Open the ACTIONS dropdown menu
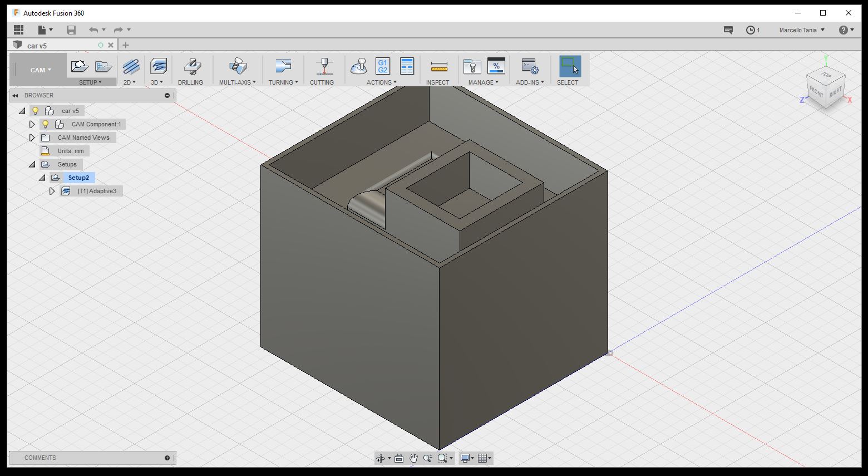The image size is (868, 476). coord(382,82)
